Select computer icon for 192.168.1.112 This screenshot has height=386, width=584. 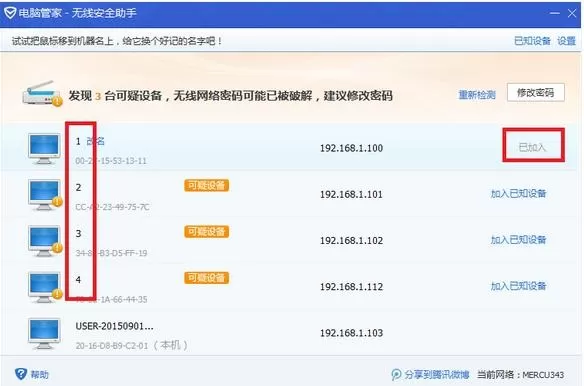pyautogui.click(x=45, y=287)
